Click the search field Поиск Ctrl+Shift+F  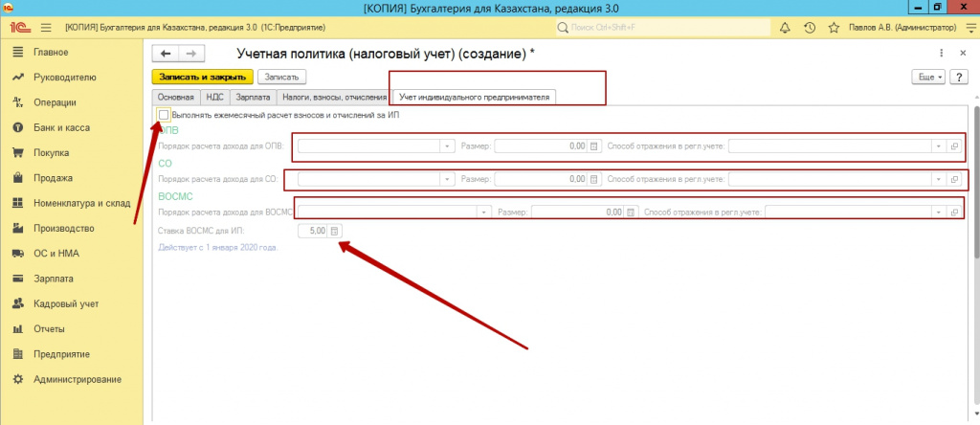click(x=662, y=28)
